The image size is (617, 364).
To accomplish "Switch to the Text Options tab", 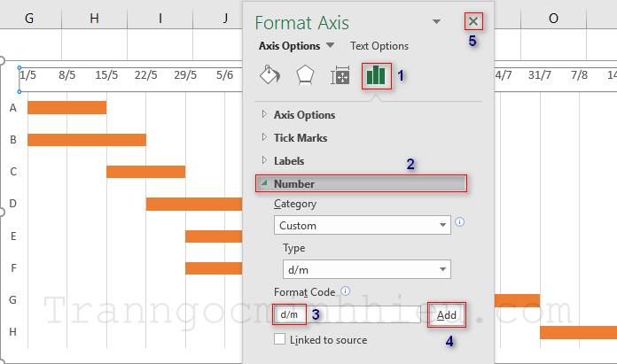I will click(379, 46).
